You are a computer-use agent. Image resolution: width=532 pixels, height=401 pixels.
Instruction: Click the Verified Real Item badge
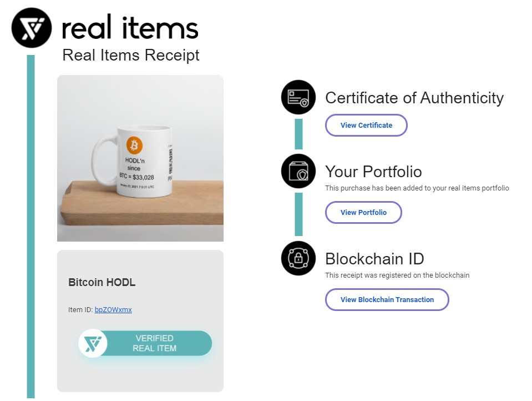155,343
